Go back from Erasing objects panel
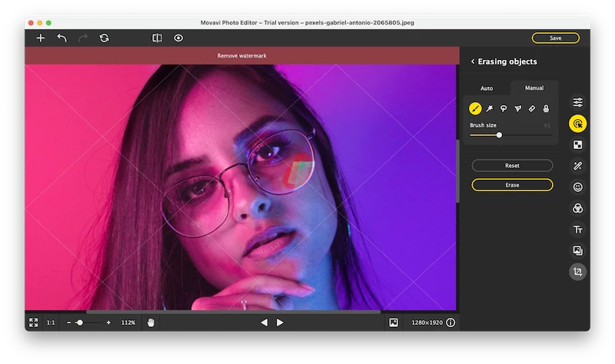This screenshot has width=615, height=364. (x=473, y=61)
